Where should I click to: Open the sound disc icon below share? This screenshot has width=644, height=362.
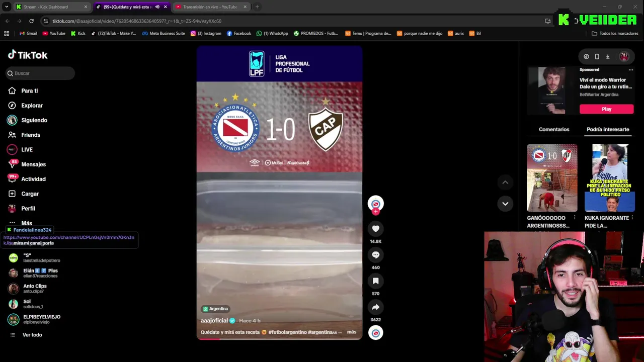pos(376,333)
